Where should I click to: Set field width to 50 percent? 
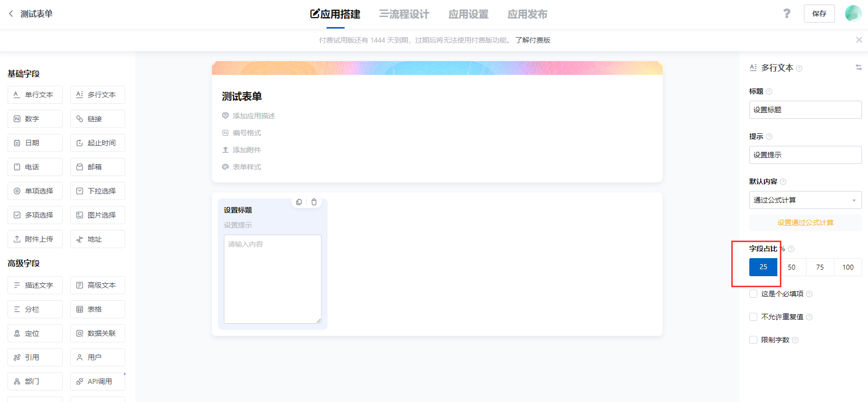[791, 267]
